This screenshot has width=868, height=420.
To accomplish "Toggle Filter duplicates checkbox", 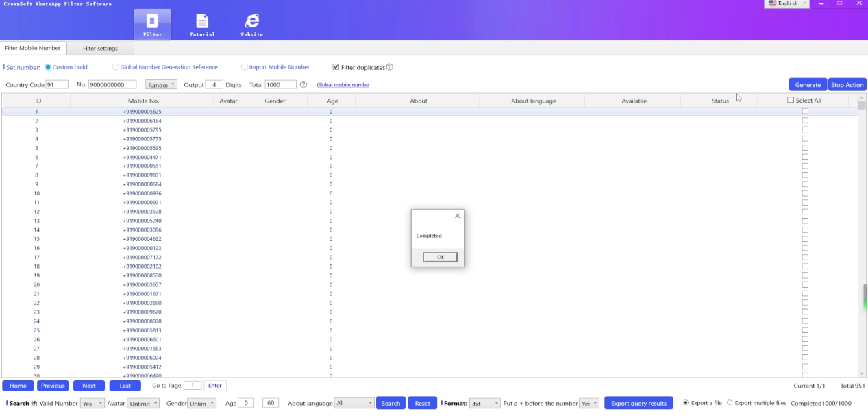I will pos(336,67).
